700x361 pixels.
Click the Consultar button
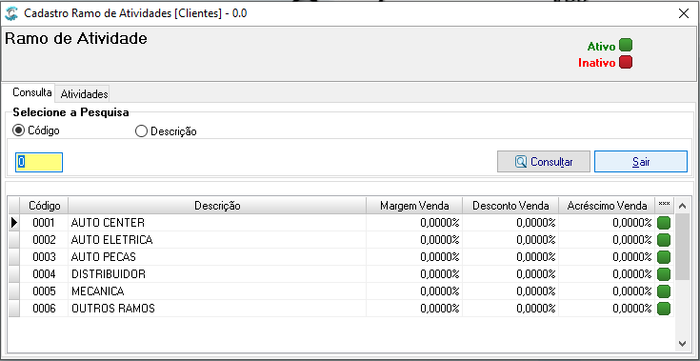click(x=544, y=162)
